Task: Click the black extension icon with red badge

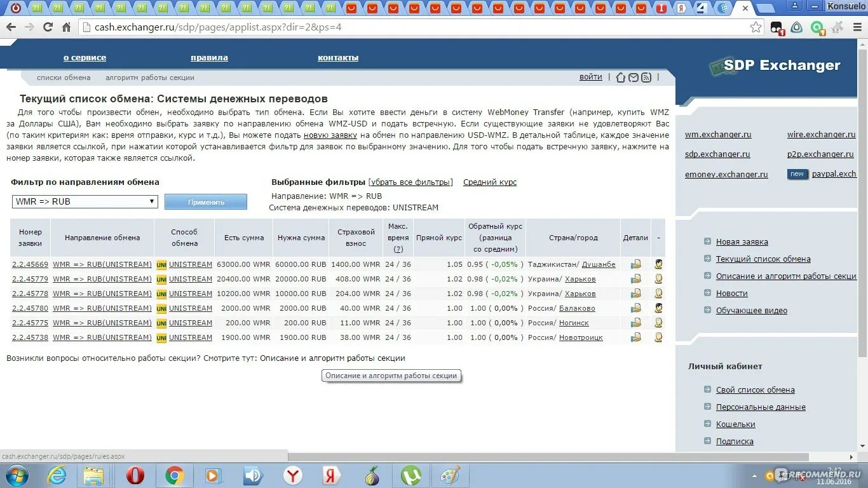Action: 776,28
